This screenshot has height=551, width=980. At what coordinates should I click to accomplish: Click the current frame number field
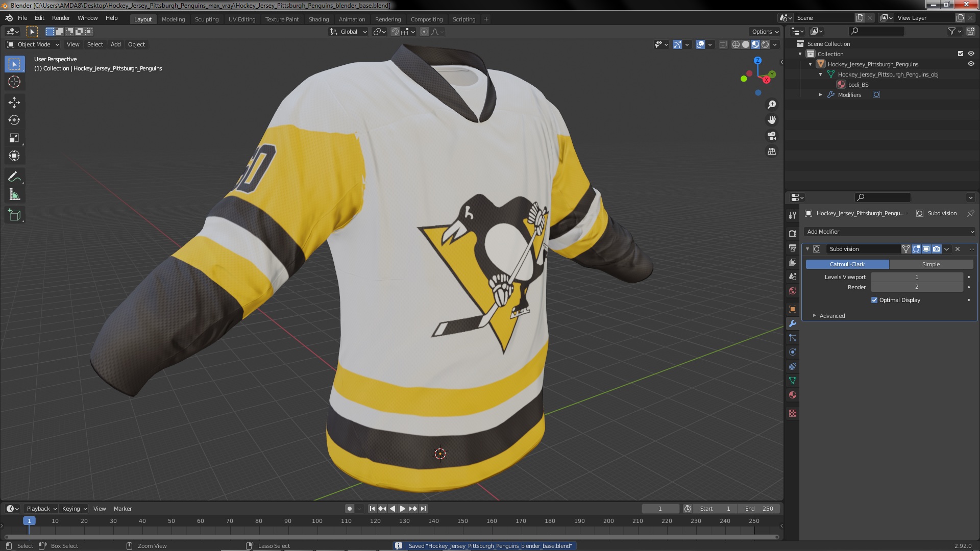coord(660,509)
